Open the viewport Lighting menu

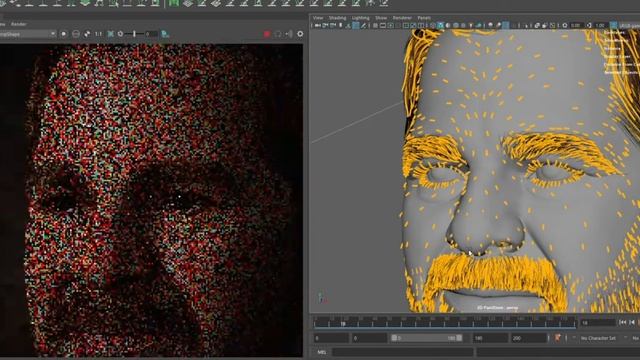click(x=360, y=18)
